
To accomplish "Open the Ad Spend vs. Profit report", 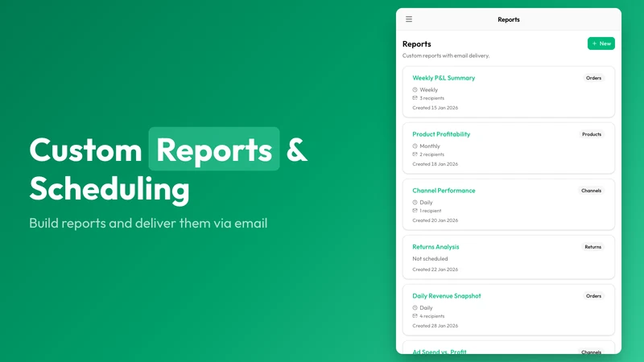I will (439, 352).
